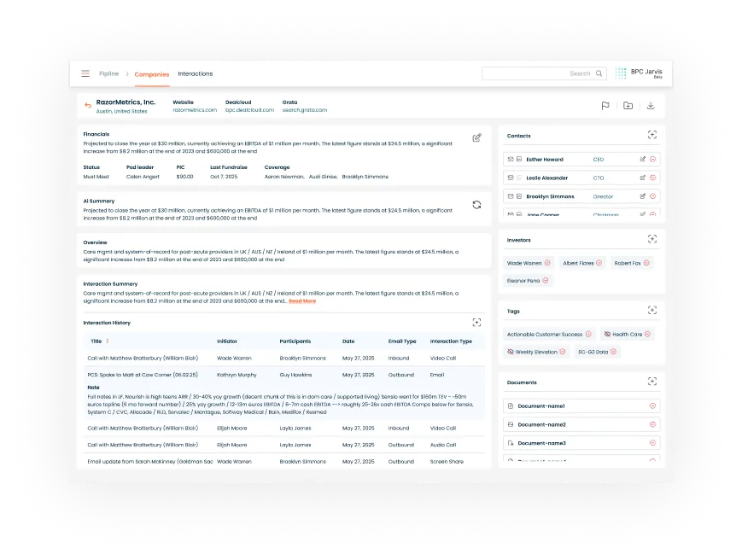The width and height of the screenshot is (742, 560).
Task: Click the flag icon for RazorMetrics
Action: (605, 106)
